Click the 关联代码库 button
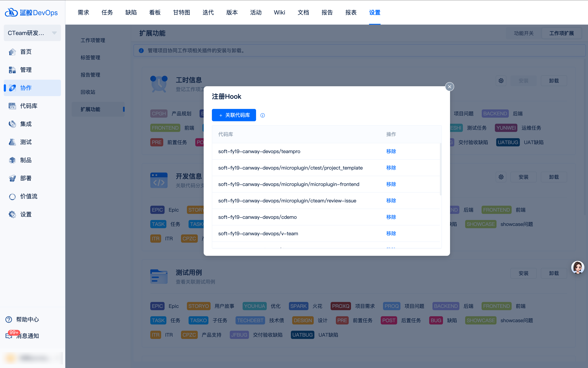This screenshot has height=368, width=588. [x=234, y=115]
